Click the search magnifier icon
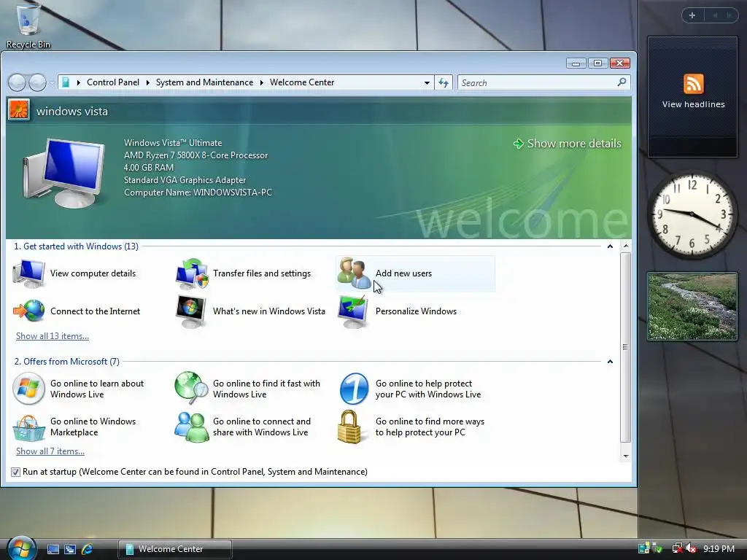Screen dimensions: 747x560 tap(622, 82)
